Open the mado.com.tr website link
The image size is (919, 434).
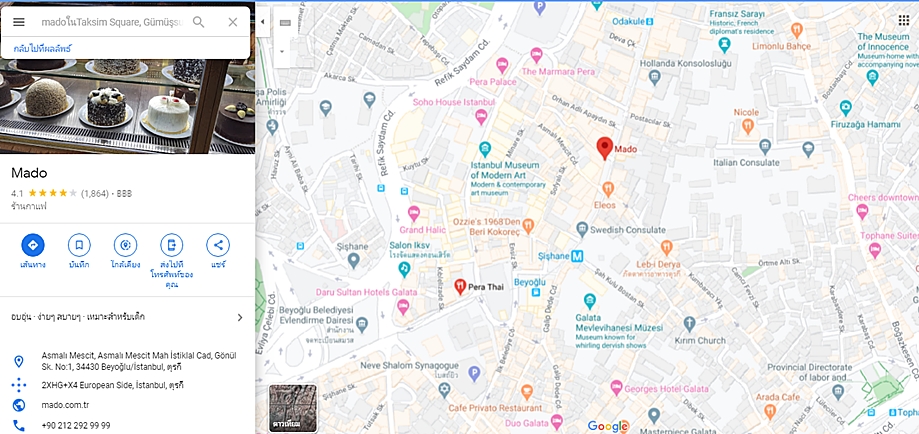[65, 405]
